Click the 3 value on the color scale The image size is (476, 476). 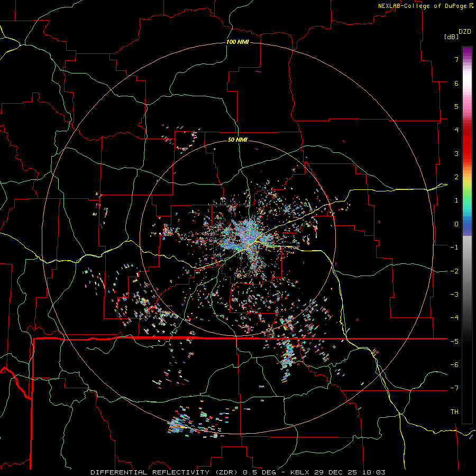point(456,153)
